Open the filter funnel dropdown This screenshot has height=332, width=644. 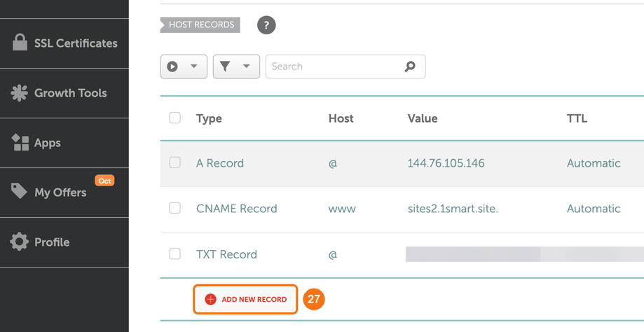[236, 67]
